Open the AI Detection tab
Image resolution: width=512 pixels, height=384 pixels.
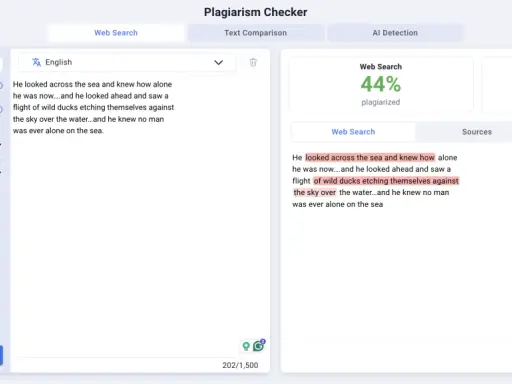[395, 33]
